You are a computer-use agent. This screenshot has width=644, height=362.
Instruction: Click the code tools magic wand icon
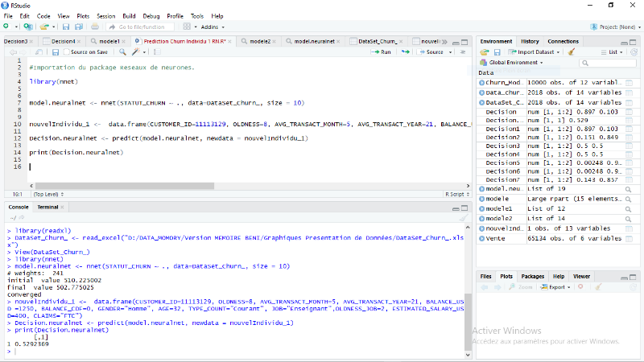(137, 51)
